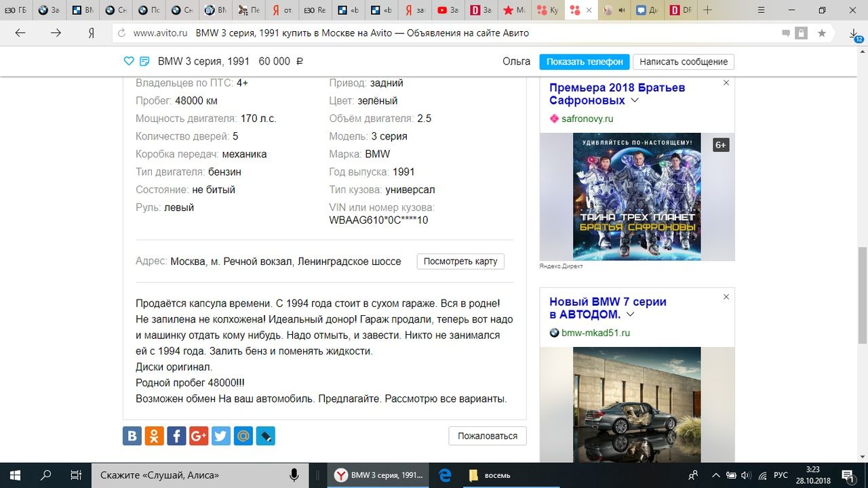Open Windows search magnifier
The height and width of the screenshot is (488, 868).
click(x=45, y=475)
